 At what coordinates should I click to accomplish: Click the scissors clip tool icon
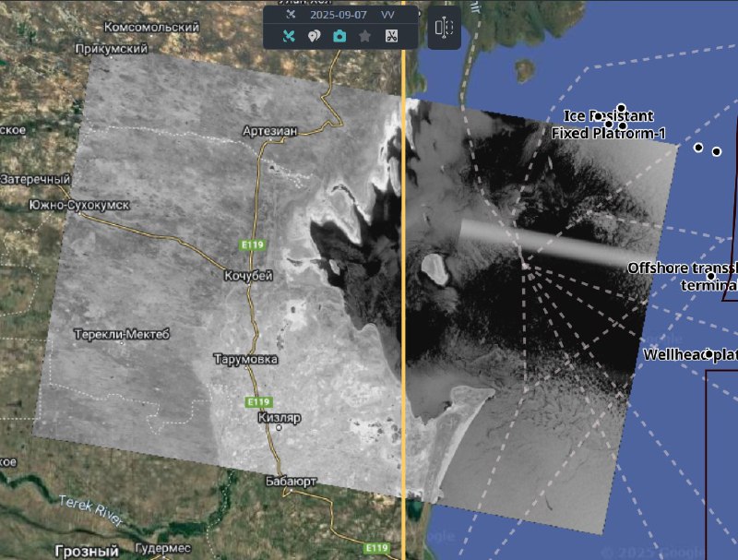391,37
